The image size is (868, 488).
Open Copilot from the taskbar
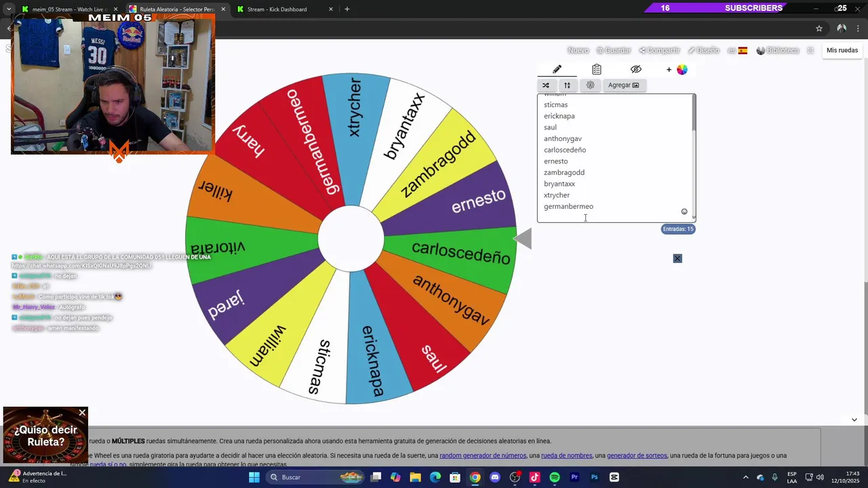pos(395,477)
